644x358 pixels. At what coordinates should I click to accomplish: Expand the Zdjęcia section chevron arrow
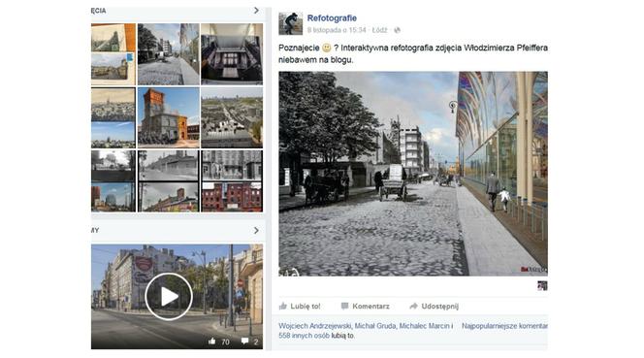tap(256, 11)
